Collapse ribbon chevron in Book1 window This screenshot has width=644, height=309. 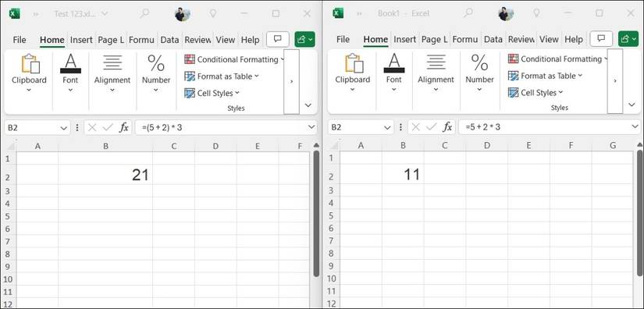coord(632,105)
